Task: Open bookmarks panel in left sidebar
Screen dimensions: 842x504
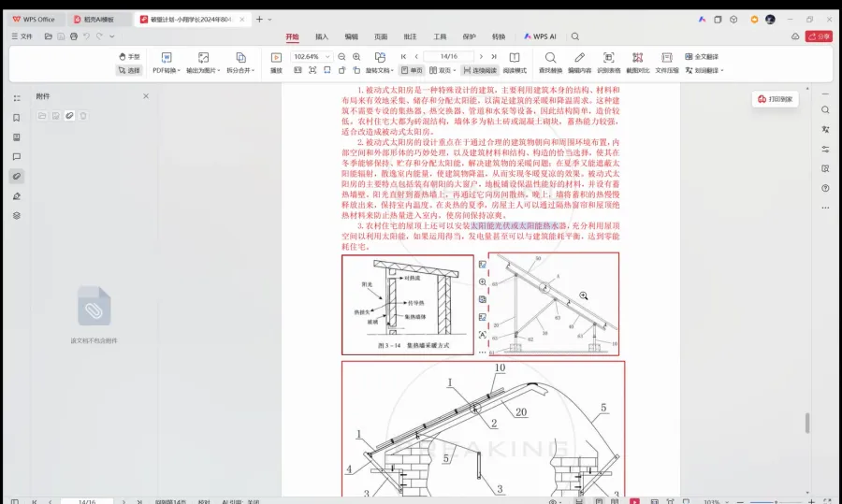Action: coord(17,118)
